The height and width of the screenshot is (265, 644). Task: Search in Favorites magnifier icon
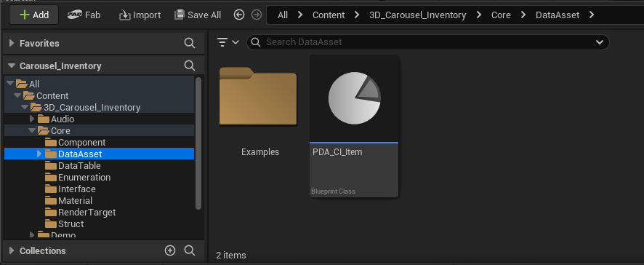(189, 43)
